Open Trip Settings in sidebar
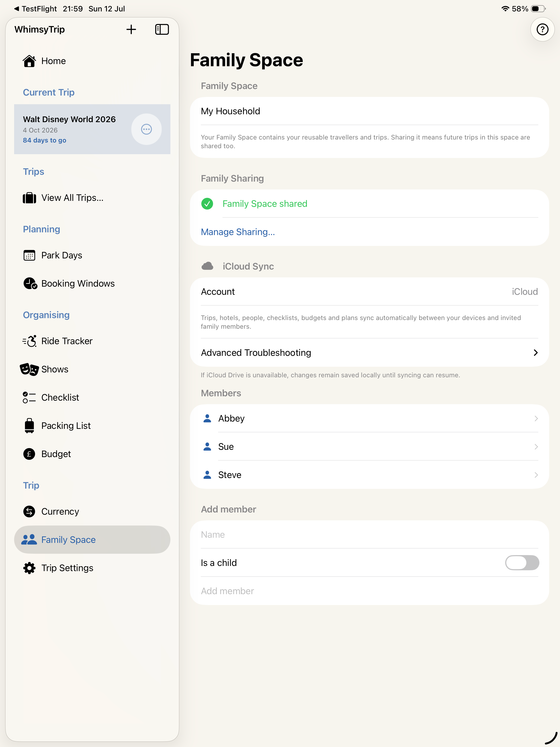Image resolution: width=560 pixels, height=747 pixels. (x=92, y=568)
